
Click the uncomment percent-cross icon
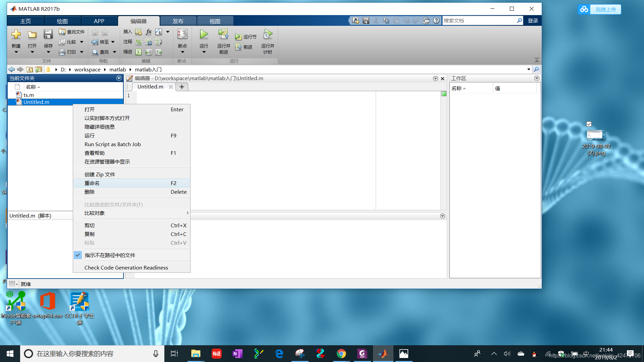point(149,42)
